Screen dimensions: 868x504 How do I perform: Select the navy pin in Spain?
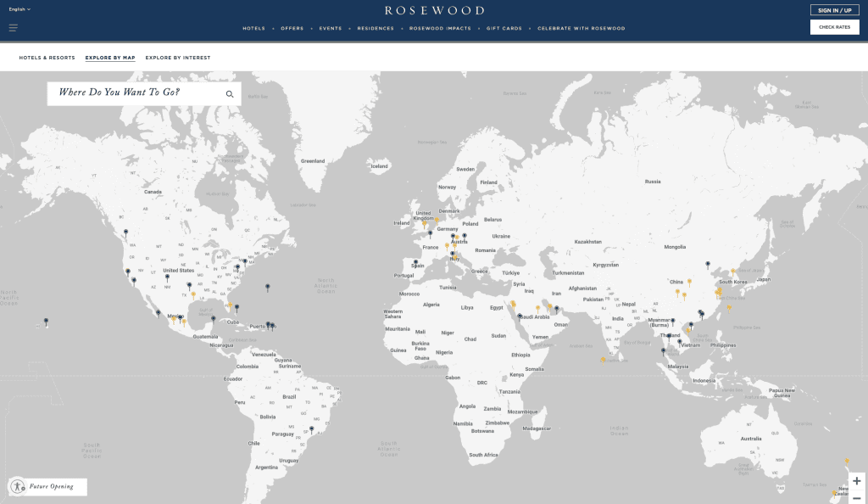415,263
